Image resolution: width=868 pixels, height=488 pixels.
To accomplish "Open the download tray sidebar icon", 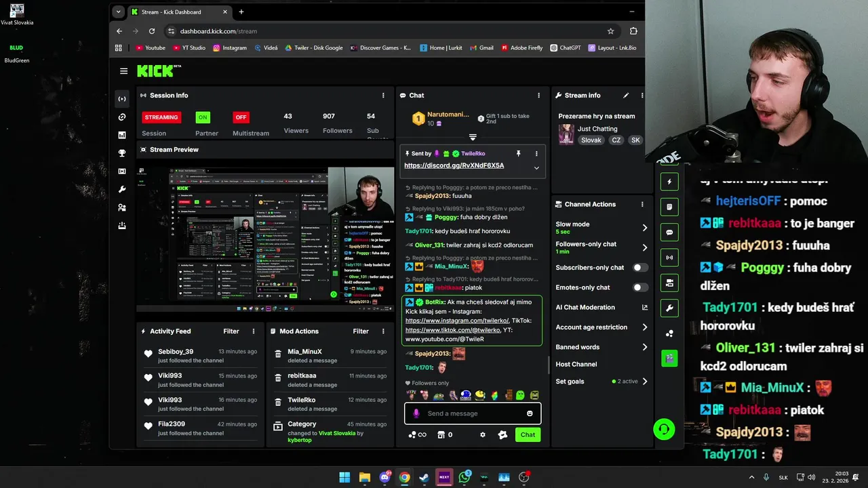I will coord(122,226).
